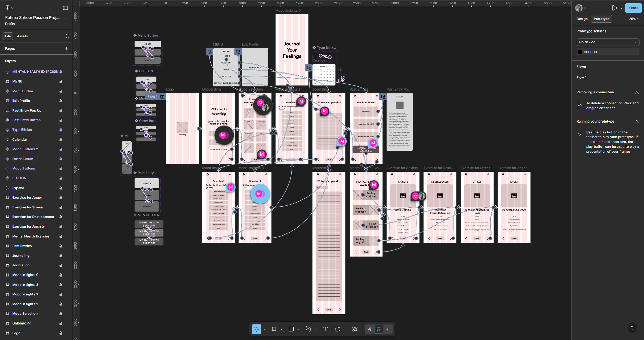Image resolution: width=644 pixels, height=340 pixels.
Task: Unlock the Edit Profile layer
Action: [61, 101]
